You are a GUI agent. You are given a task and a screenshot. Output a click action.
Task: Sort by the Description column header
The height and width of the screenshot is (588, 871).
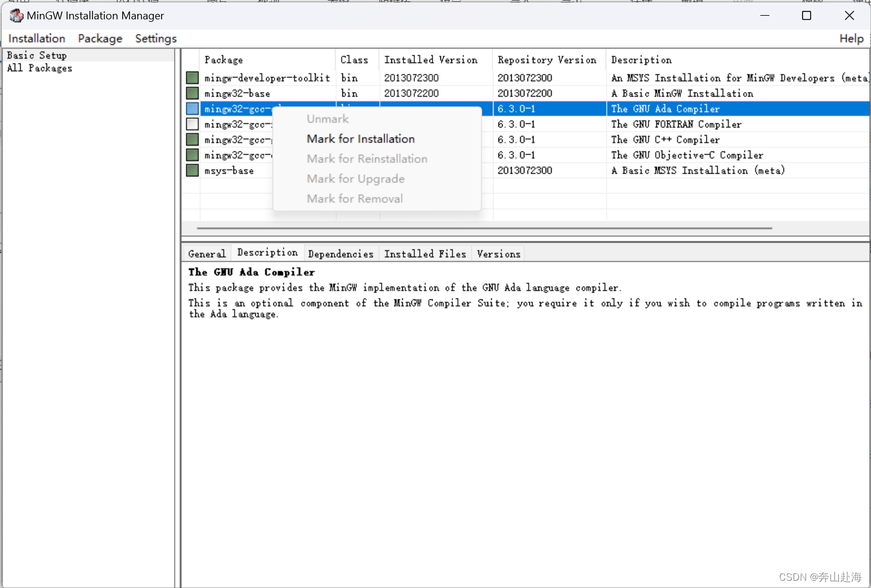pos(738,60)
